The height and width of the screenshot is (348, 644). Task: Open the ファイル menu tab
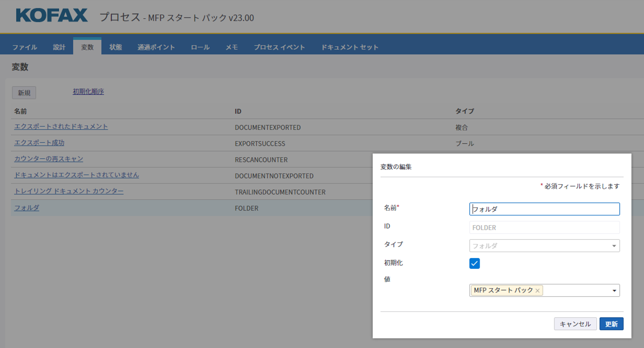coord(25,47)
